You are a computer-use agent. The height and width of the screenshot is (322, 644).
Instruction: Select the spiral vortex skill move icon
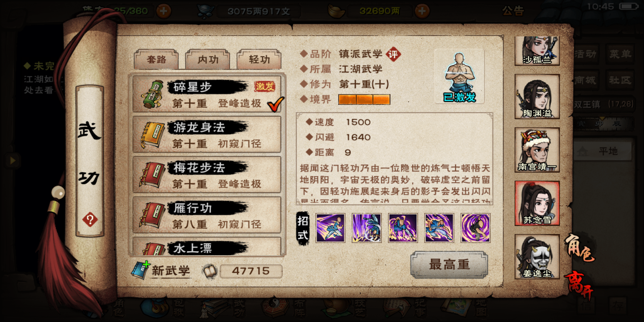[x=475, y=228]
